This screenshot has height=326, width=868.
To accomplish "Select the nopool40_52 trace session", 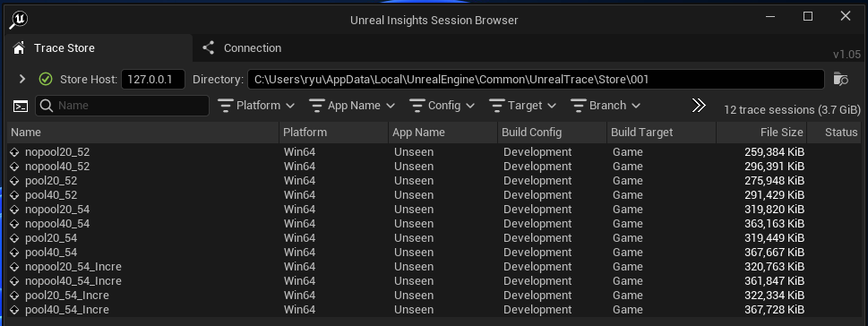I will click(434, 167).
